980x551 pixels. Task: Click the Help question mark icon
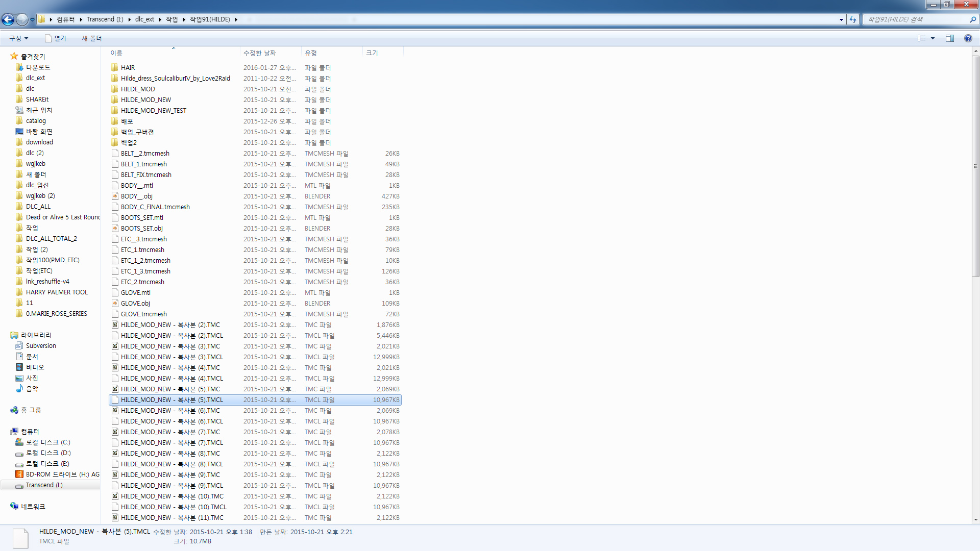pos(968,38)
